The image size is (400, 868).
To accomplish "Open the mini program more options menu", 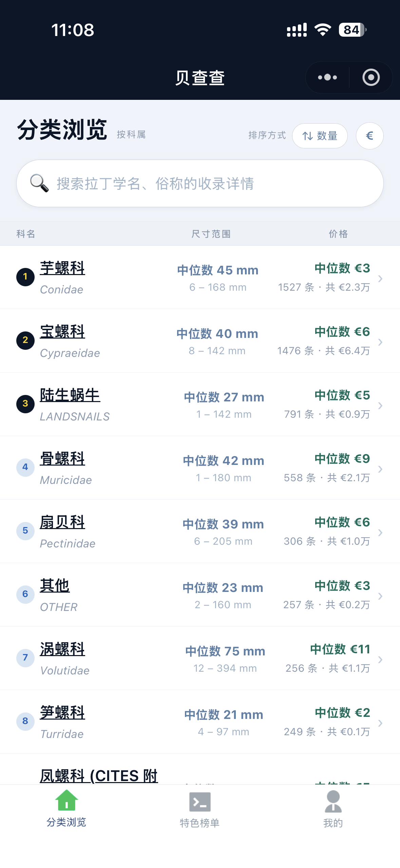I will 327,77.
